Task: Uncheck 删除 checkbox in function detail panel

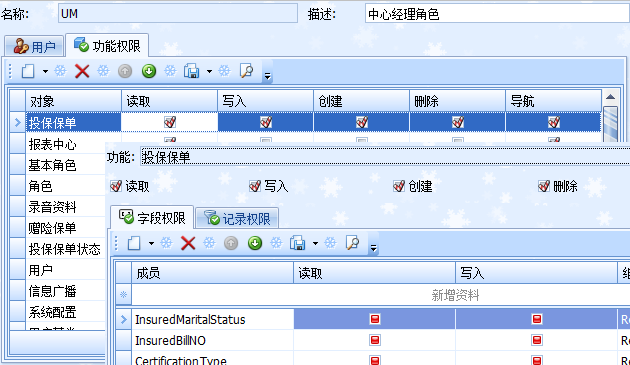Action: tap(544, 186)
